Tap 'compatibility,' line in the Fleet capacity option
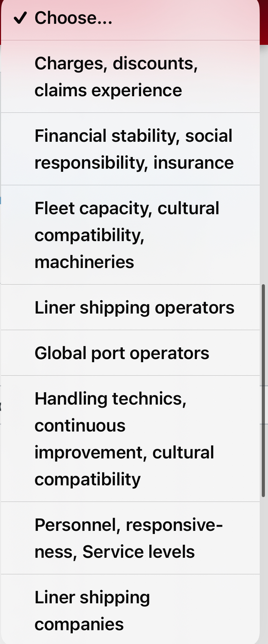This screenshot has height=644, width=268. (89, 236)
